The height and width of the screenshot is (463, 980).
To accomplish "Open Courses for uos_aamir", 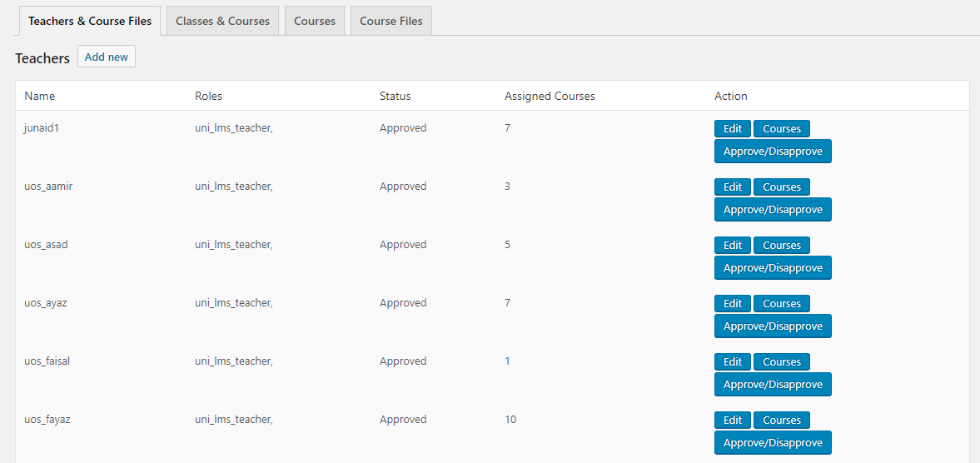I will [x=781, y=187].
